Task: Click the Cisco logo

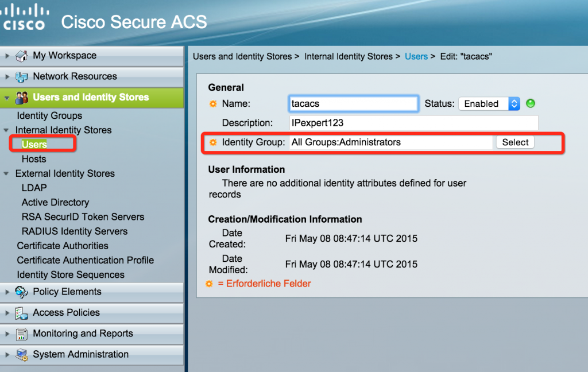Action: [x=24, y=18]
